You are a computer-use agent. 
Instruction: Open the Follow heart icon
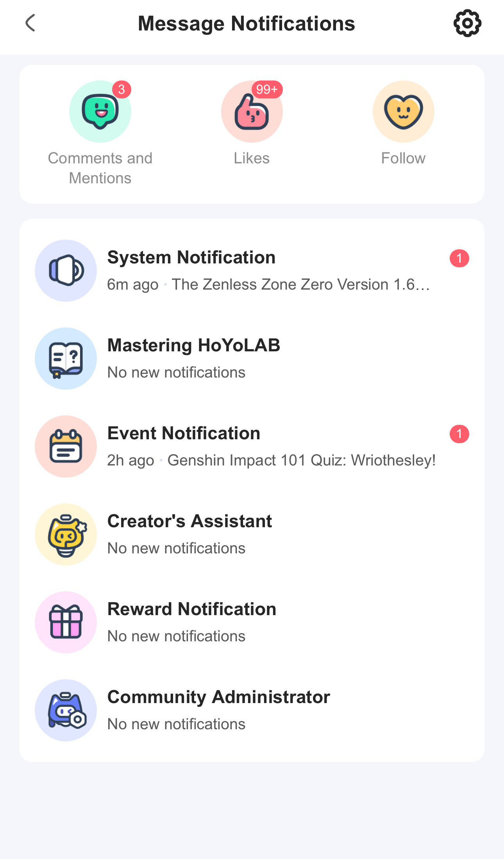[x=403, y=112]
